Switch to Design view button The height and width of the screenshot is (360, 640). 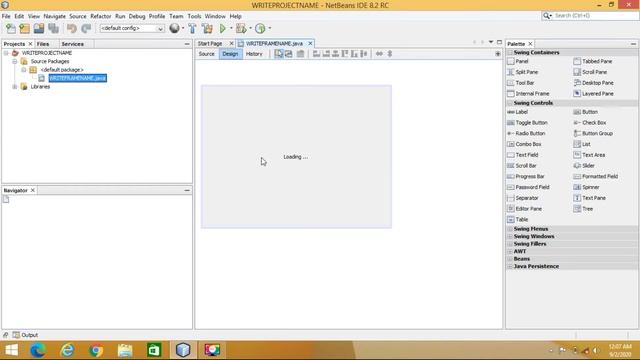tap(230, 54)
